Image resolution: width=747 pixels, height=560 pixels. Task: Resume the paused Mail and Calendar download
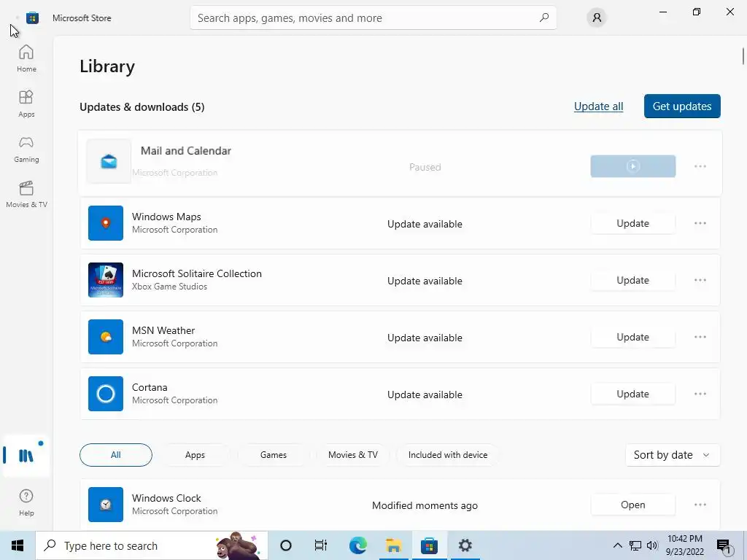coord(632,166)
